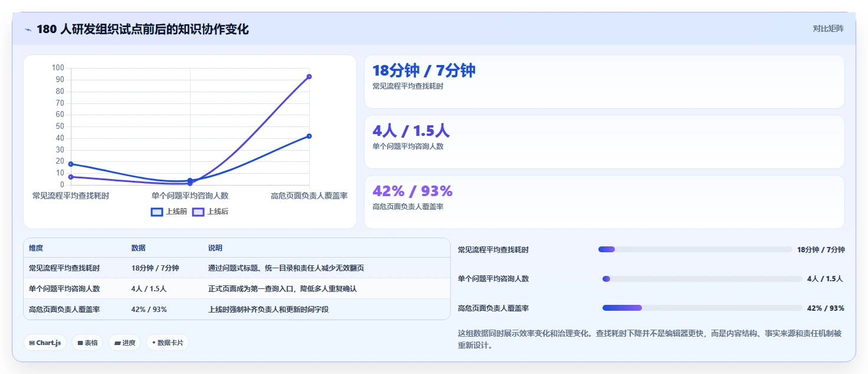Click the y-axis value 100
868x374 pixels.
tap(58, 68)
